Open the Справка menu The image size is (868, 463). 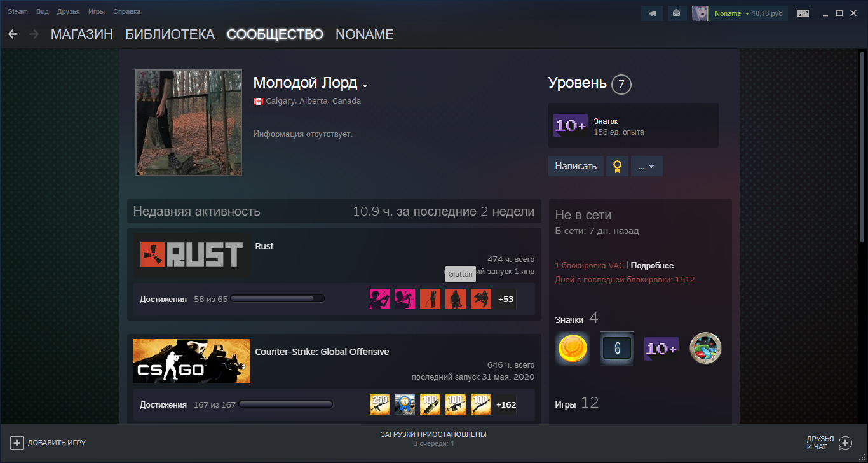pos(127,12)
